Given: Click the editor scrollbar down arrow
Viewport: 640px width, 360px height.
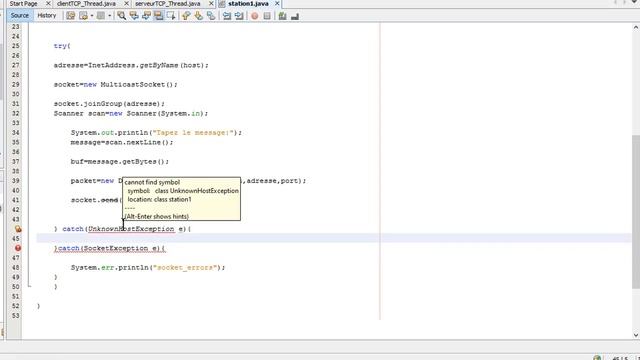Looking at the screenshot, I should click(x=636, y=335).
